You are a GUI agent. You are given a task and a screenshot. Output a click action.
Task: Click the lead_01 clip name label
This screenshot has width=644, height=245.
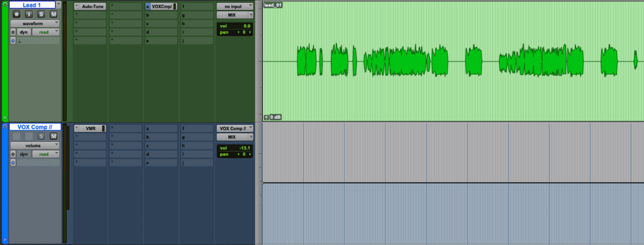pos(273,5)
